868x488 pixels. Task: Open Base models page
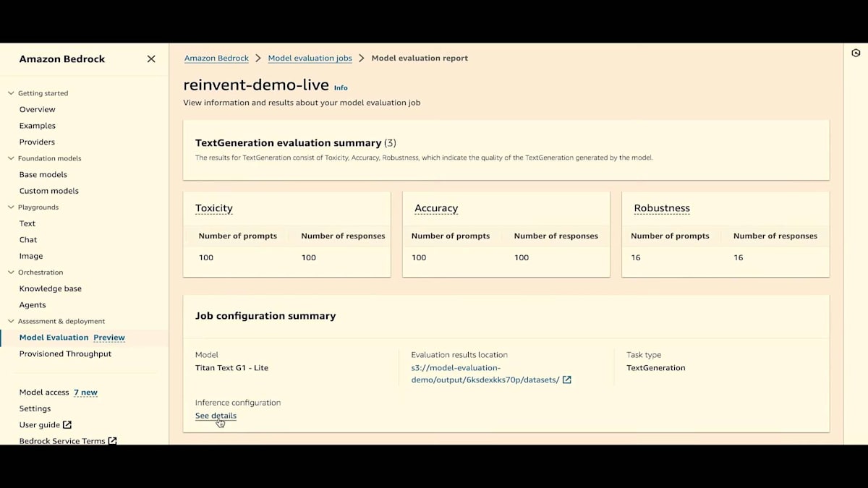tap(43, 174)
